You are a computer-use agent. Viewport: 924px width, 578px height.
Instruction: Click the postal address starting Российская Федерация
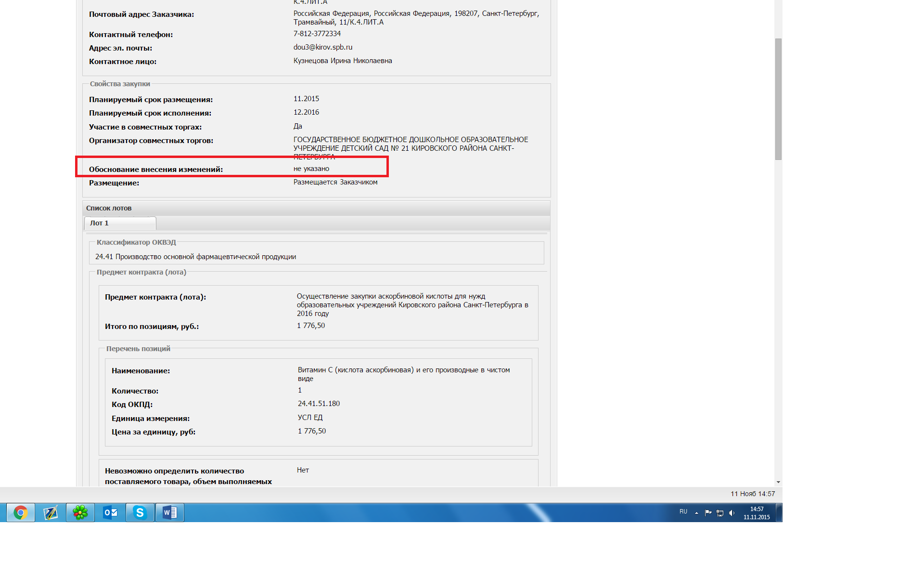pos(416,18)
